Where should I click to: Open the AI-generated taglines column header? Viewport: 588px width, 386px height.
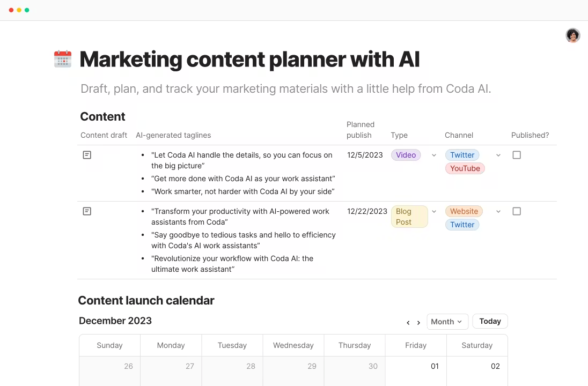click(173, 135)
